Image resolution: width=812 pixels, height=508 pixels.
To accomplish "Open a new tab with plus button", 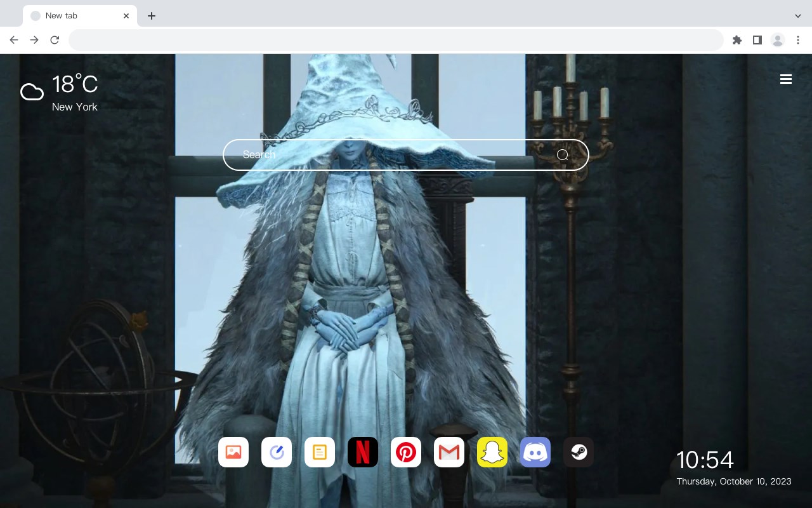I will click(x=151, y=16).
